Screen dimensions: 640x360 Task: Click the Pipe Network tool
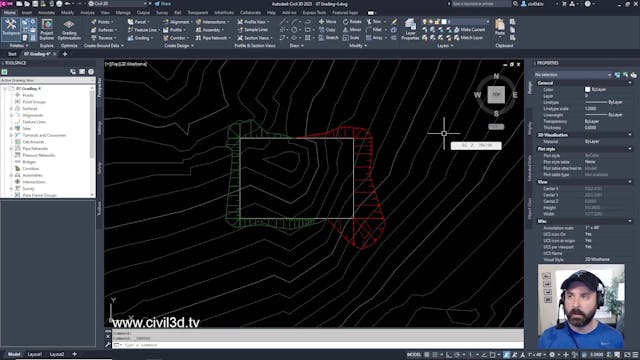(x=213, y=38)
